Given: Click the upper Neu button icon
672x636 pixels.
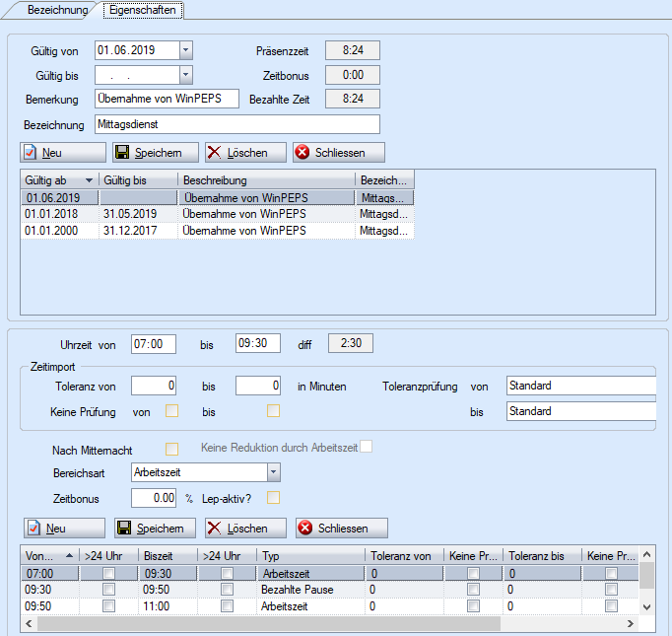Looking at the screenshot, I should coord(31,153).
